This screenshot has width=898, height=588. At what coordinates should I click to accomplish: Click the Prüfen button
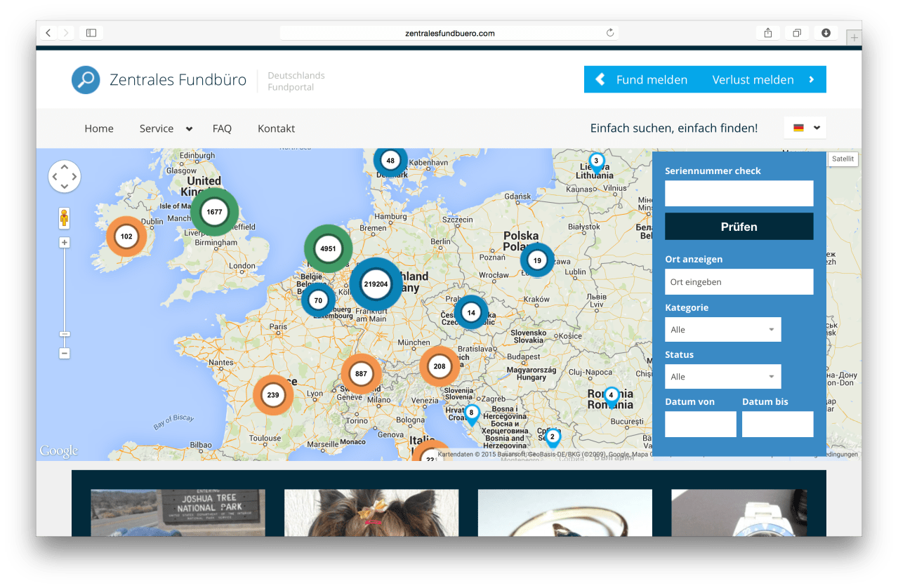[739, 227]
